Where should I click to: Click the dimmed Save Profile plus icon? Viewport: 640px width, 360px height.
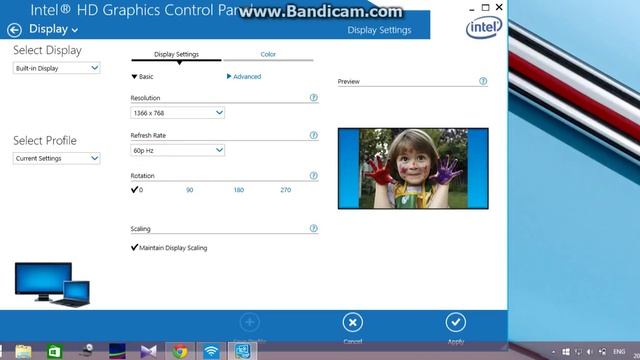pyautogui.click(x=250, y=323)
